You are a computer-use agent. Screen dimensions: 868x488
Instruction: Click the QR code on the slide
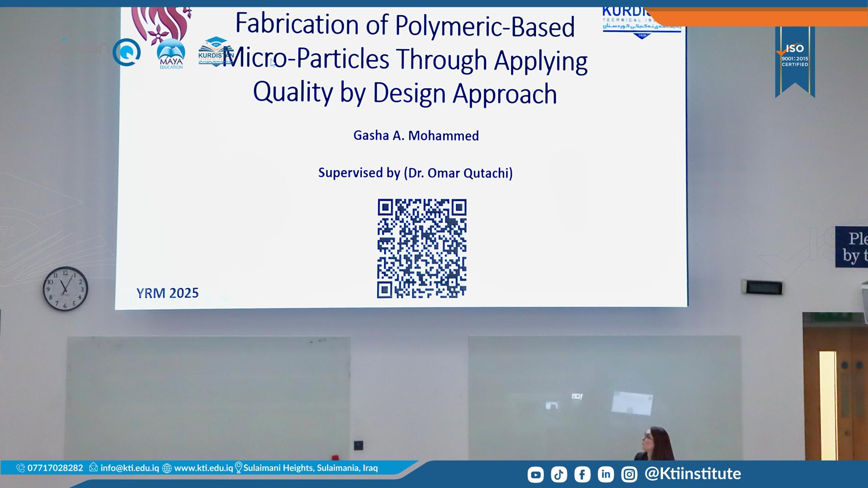point(422,248)
